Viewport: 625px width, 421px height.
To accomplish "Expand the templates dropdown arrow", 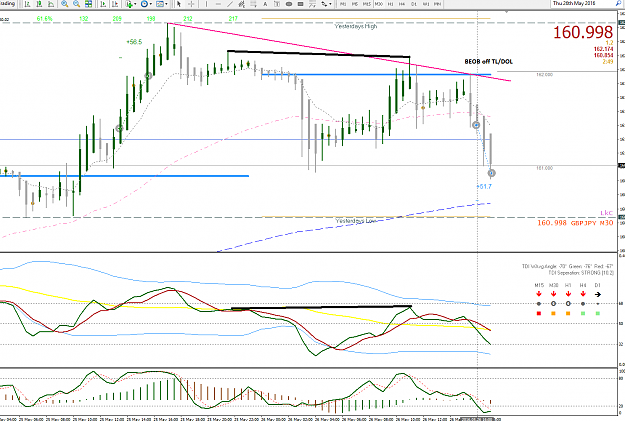I will coord(166,4).
